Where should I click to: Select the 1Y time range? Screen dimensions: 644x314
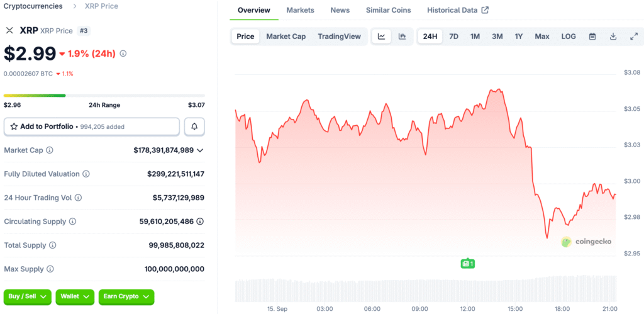coord(519,36)
